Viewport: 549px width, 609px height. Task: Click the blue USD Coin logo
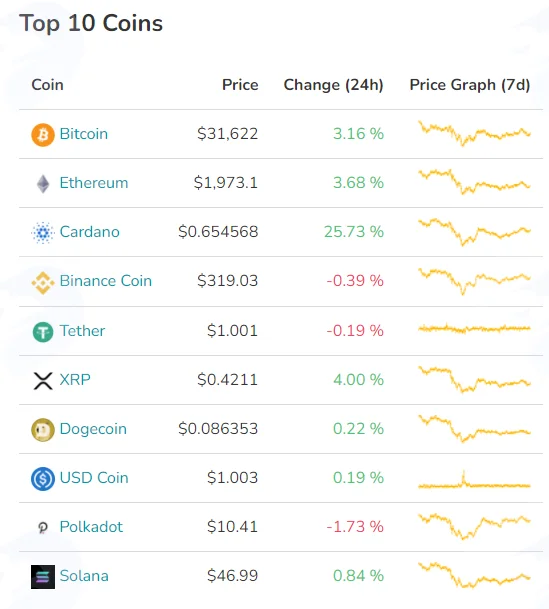coord(43,478)
